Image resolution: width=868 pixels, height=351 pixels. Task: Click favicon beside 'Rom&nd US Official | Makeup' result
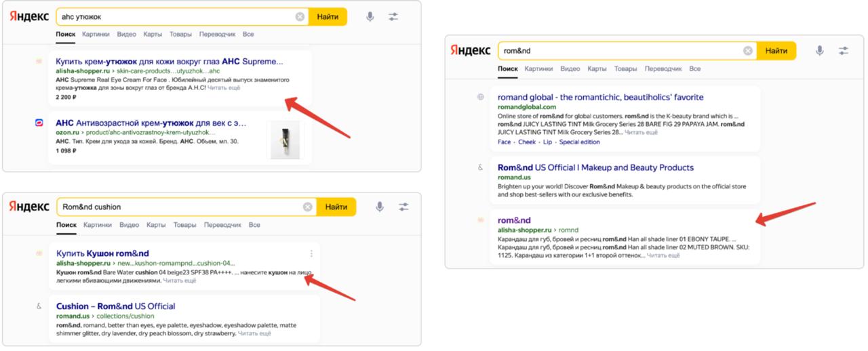click(x=480, y=167)
